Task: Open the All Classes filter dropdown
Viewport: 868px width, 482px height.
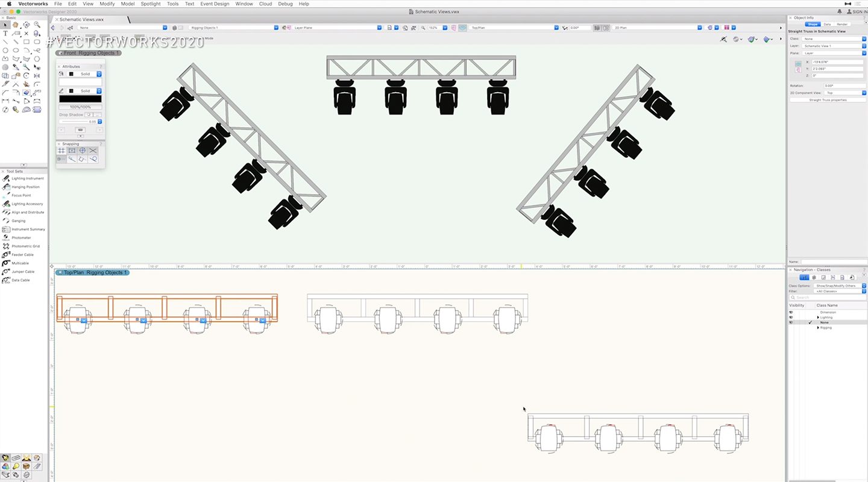Action: click(840, 291)
